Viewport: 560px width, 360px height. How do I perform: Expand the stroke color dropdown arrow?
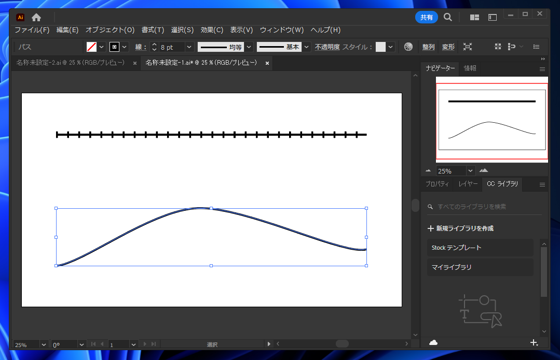pyautogui.click(x=124, y=47)
